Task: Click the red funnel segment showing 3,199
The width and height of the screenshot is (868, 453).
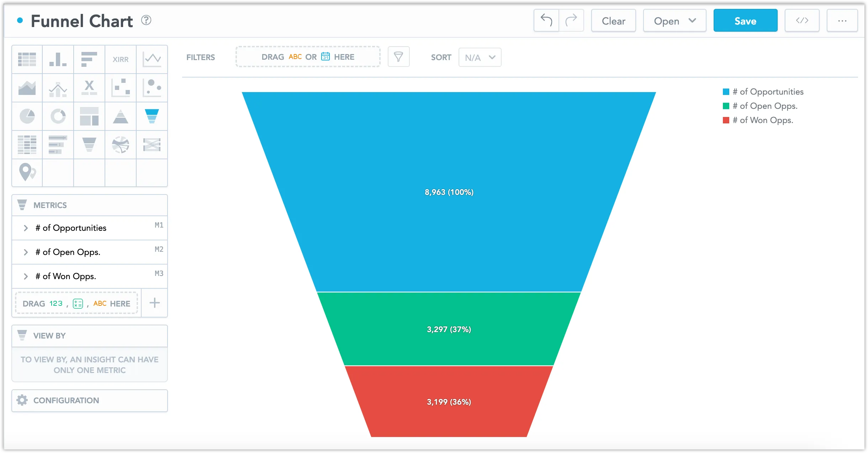Action: click(x=448, y=402)
